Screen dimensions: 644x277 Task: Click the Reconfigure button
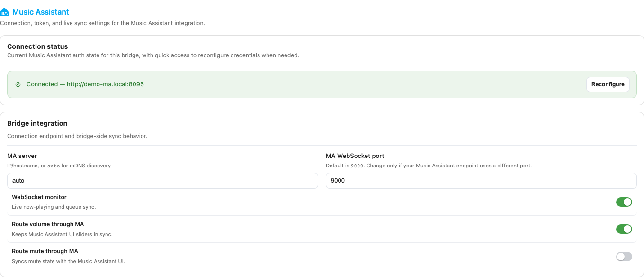(x=608, y=84)
